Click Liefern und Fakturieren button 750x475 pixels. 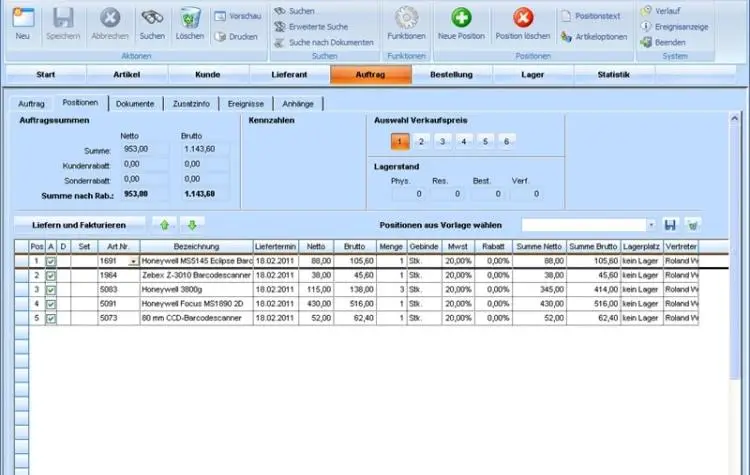click(79, 225)
